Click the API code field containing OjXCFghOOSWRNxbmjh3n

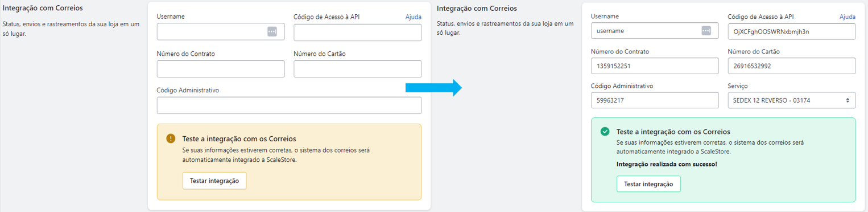pyautogui.click(x=792, y=31)
